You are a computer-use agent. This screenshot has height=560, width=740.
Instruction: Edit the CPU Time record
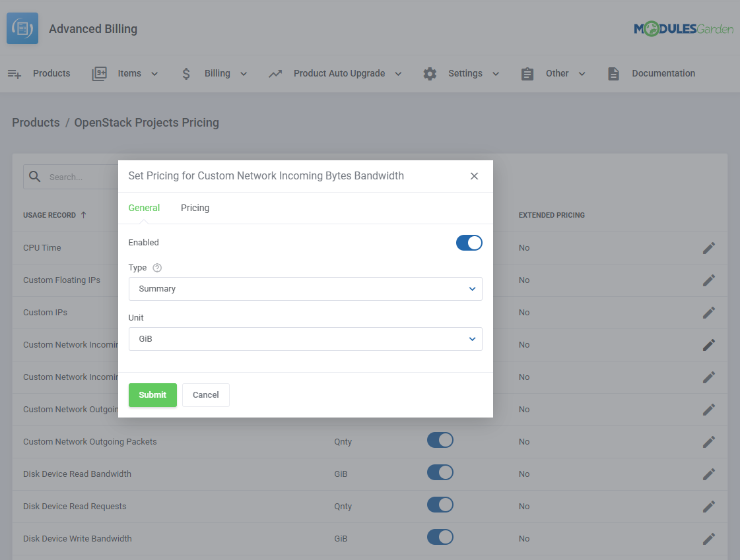point(708,247)
